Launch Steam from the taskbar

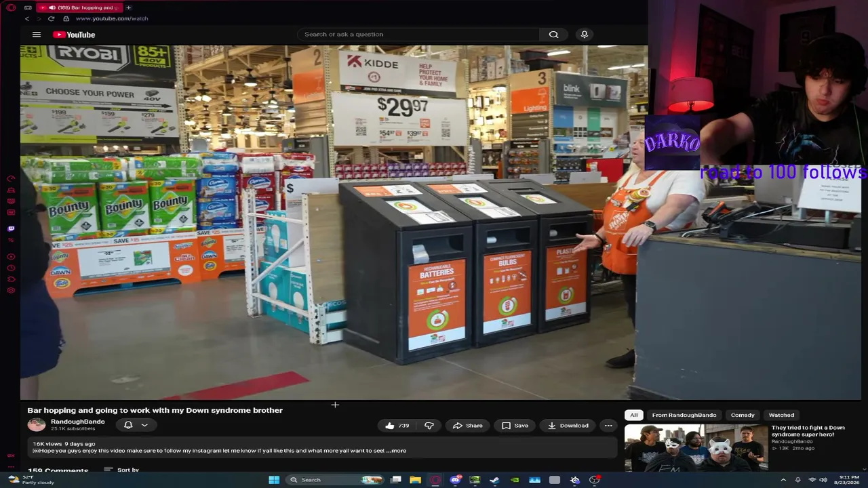pos(495,480)
